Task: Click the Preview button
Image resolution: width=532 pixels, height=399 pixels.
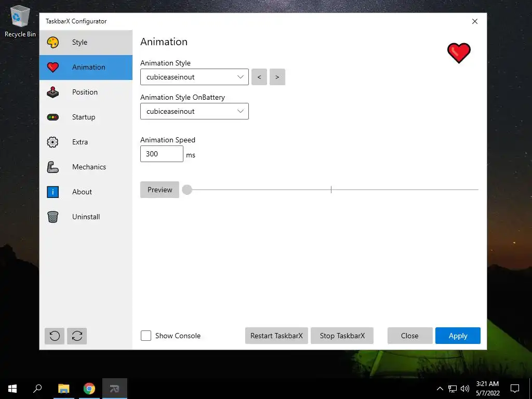Action: coord(160,190)
